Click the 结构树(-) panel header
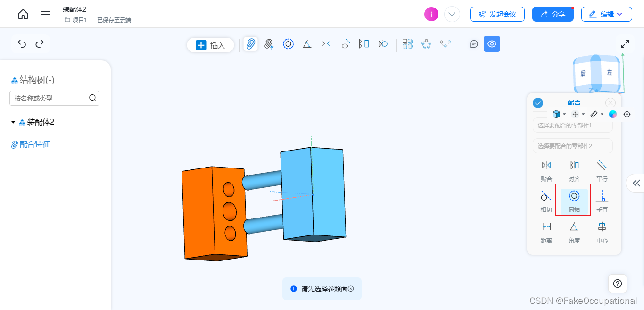This screenshot has width=644, height=310. click(33, 80)
